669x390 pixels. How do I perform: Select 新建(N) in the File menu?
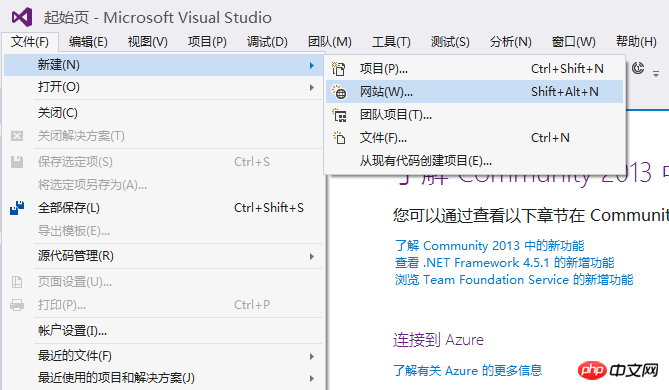(163, 65)
